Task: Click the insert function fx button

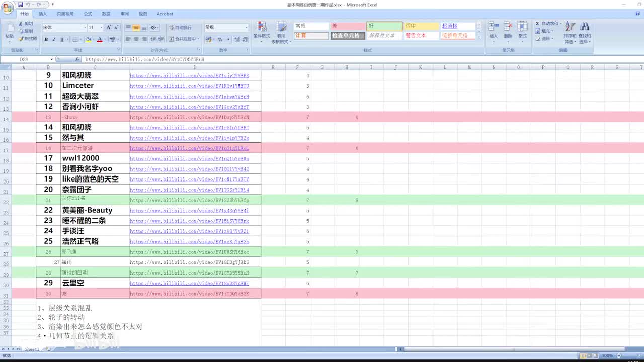Action: point(77,59)
